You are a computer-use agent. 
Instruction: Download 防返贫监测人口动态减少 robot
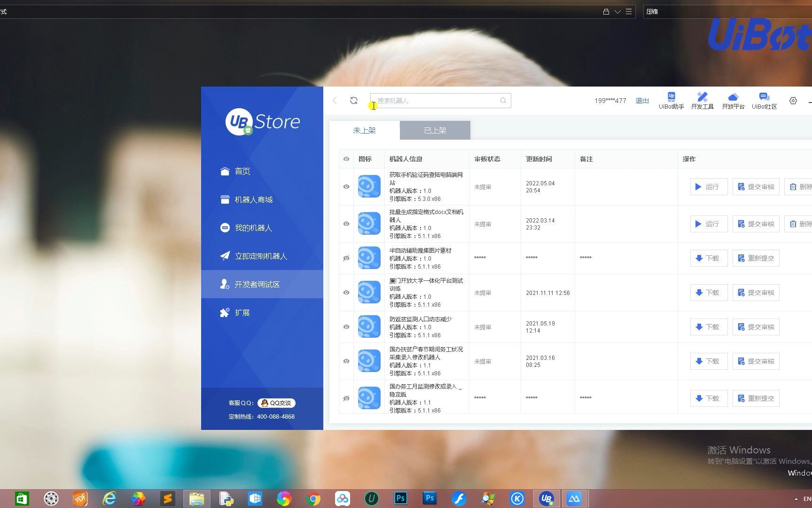[709, 327]
